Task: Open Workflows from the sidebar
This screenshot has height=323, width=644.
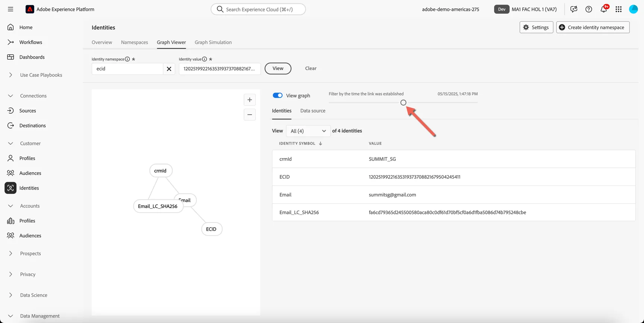Action: tap(31, 42)
